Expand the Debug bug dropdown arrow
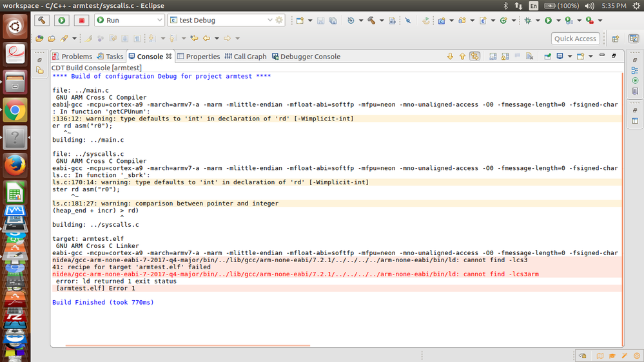 [538, 21]
